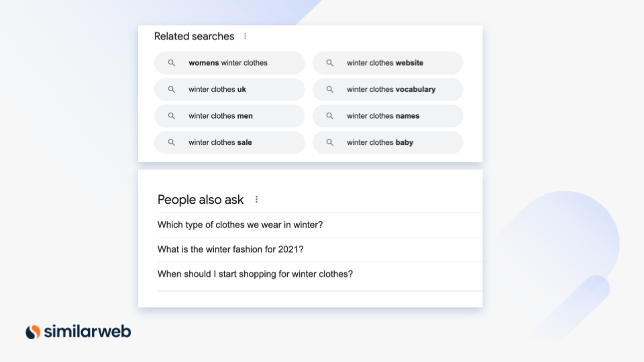The height and width of the screenshot is (362, 644).
Task: Click the search icon beside winter clothes sale
Action: click(x=171, y=142)
